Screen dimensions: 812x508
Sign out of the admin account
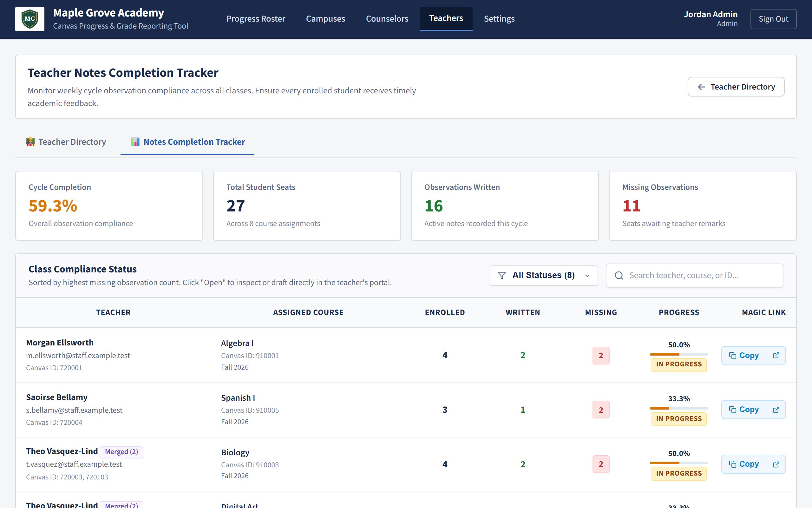click(x=773, y=19)
